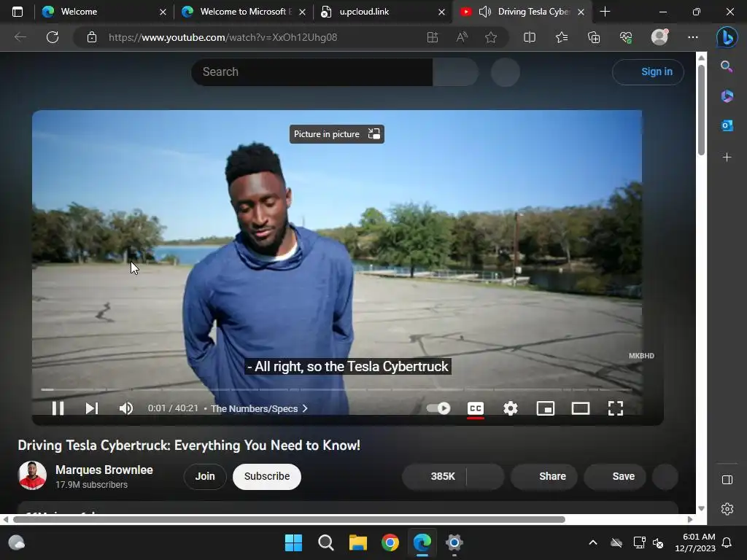Open the Marques Brownlee channel name link
Image resolution: width=747 pixels, height=560 pixels.
[x=104, y=470]
